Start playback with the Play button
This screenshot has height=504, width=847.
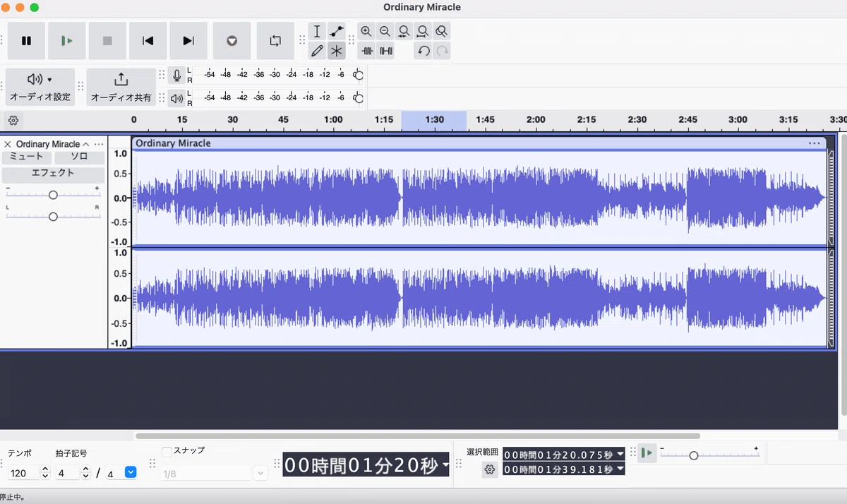[x=66, y=41]
